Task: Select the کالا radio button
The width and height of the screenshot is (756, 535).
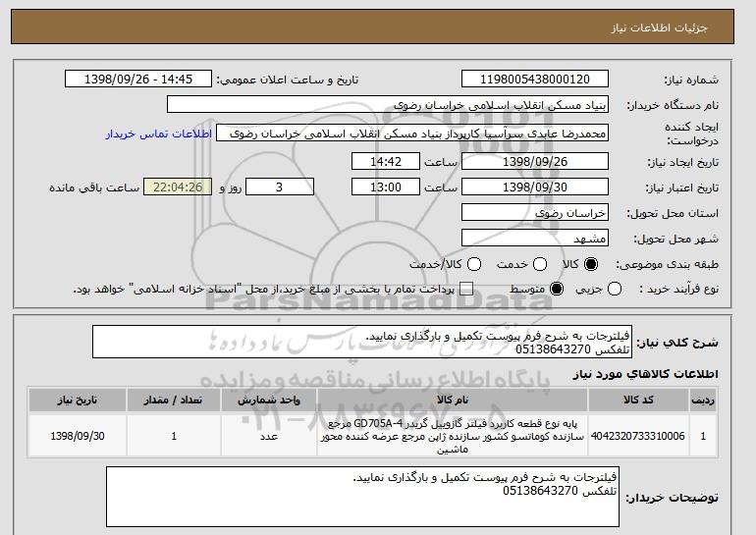Action: coord(591,264)
